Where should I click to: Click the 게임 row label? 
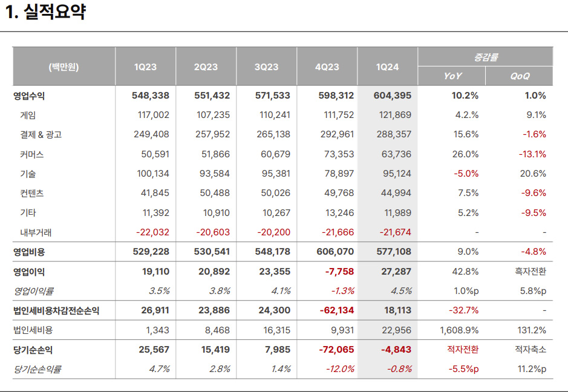point(28,116)
